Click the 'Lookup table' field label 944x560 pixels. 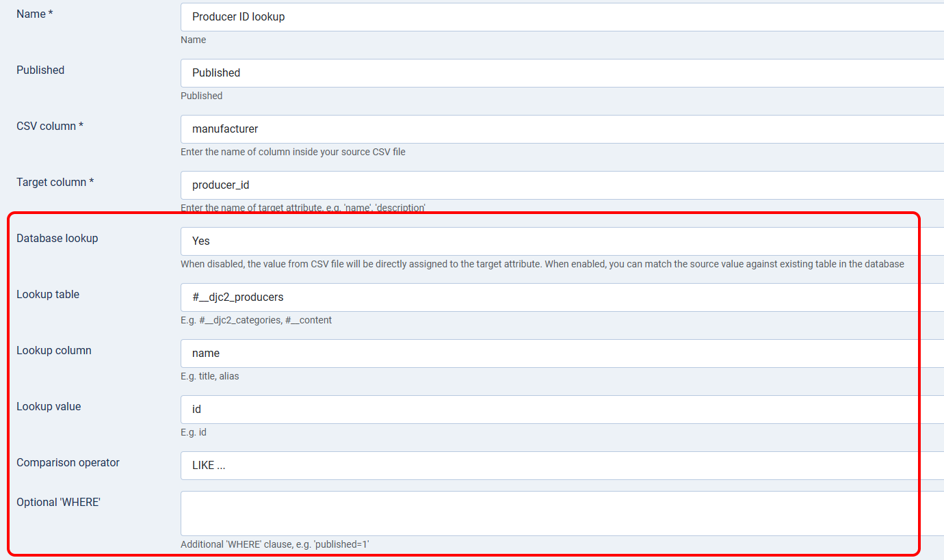pyautogui.click(x=48, y=294)
